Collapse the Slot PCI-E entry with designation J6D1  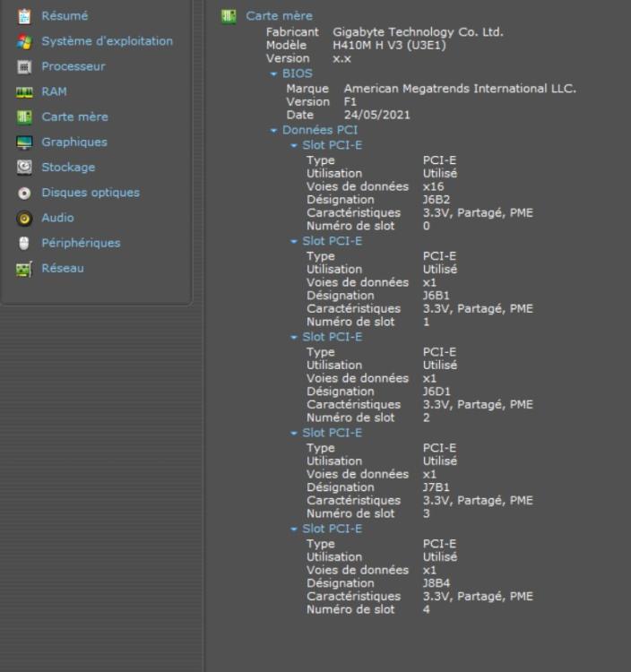tap(294, 338)
